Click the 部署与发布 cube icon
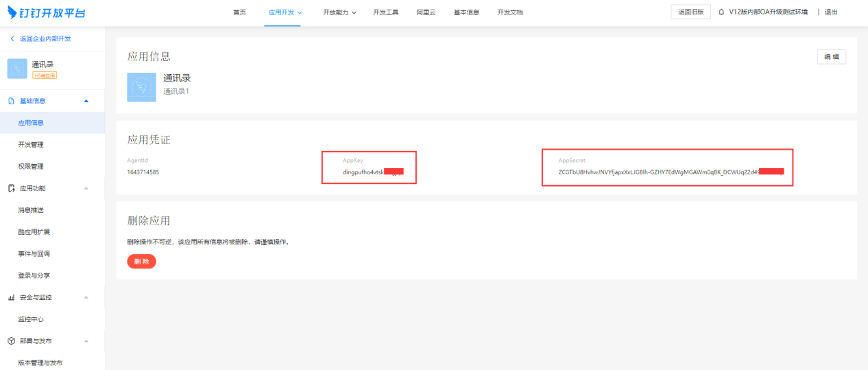868x370 pixels. coord(11,341)
